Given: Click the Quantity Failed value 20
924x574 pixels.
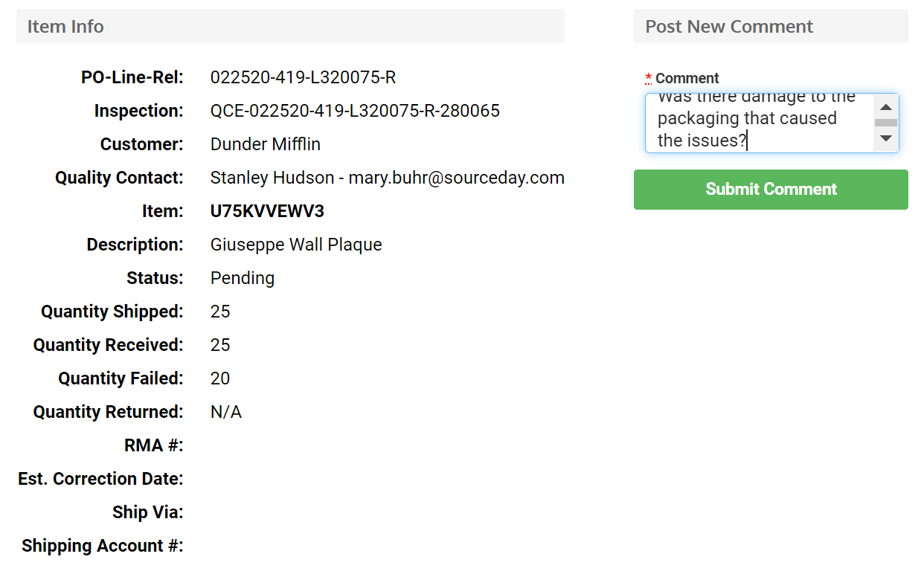Looking at the screenshot, I should (220, 378).
